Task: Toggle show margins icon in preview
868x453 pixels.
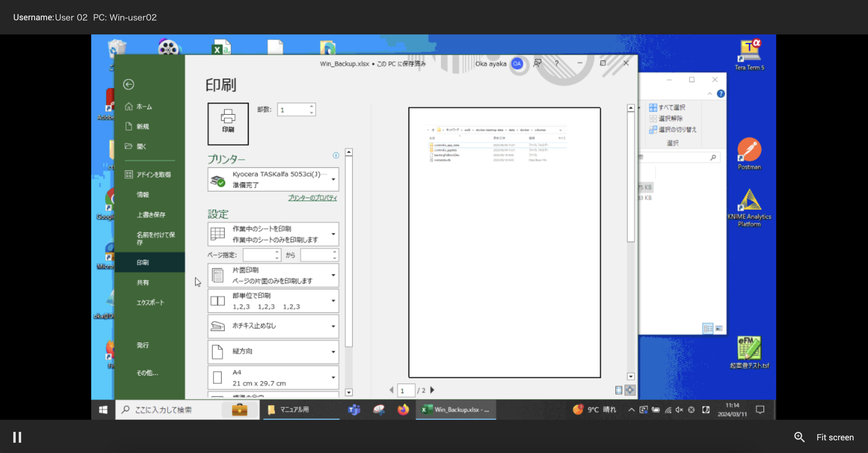Action: click(619, 390)
